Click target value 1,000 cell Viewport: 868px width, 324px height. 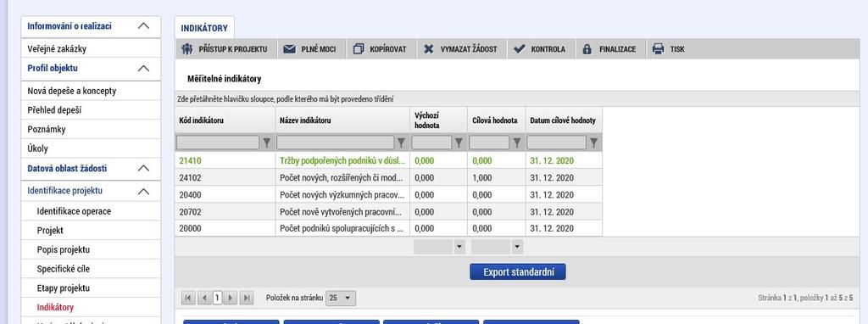coord(497,178)
